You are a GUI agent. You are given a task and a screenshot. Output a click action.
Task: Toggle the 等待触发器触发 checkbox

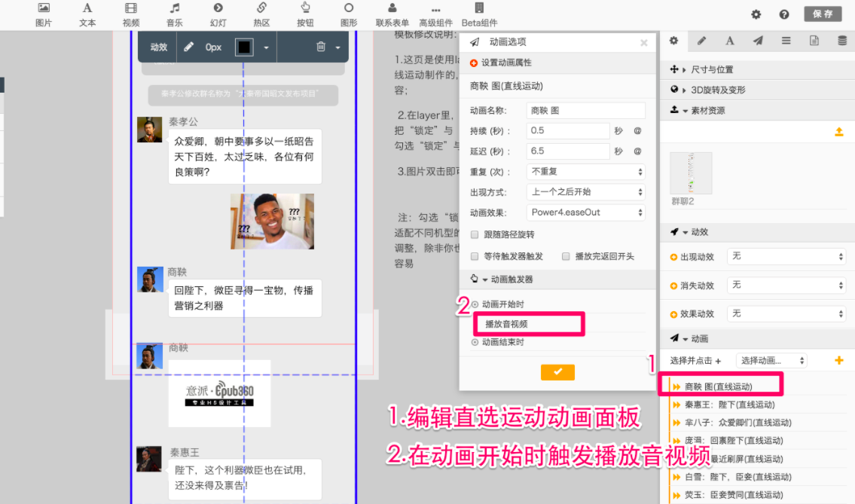pyautogui.click(x=475, y=256)
